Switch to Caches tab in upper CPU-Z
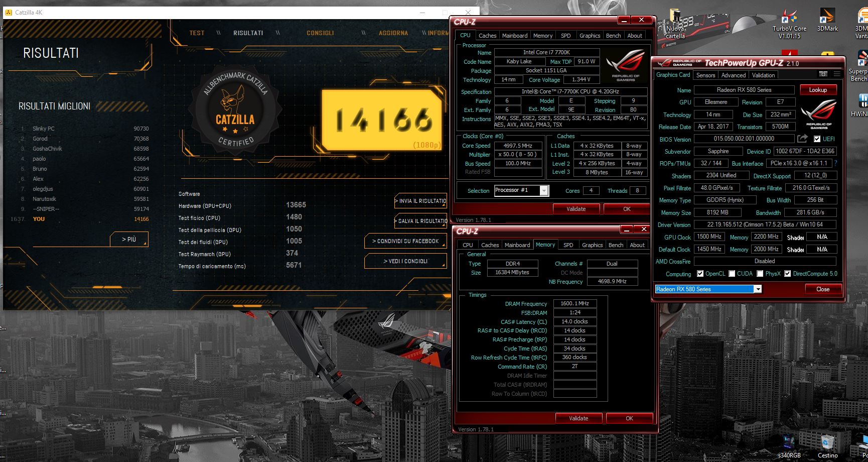 (487, 36)
